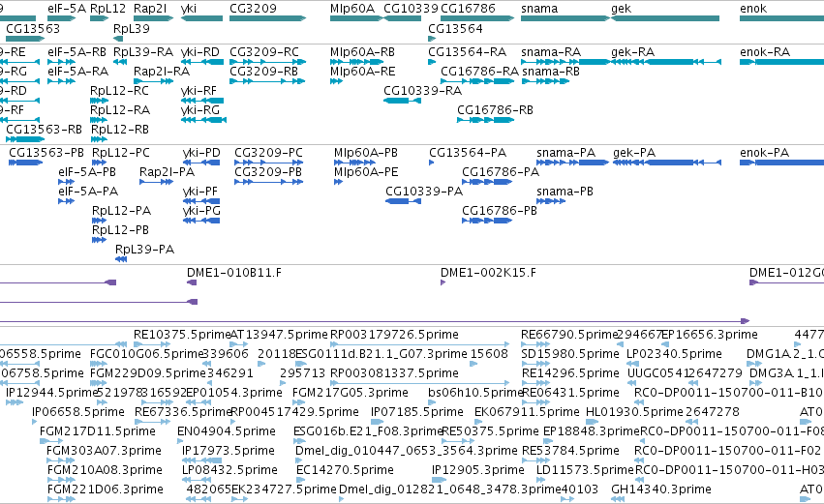Open protein label RpL39-PA
The height and width of the screenshot is (504, 824).
pos(144,250)
